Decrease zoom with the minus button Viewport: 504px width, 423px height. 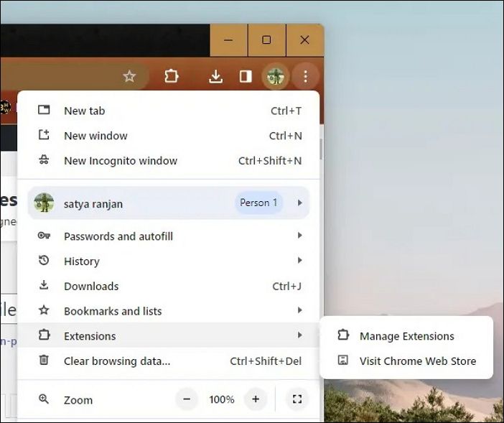point(187,399)
